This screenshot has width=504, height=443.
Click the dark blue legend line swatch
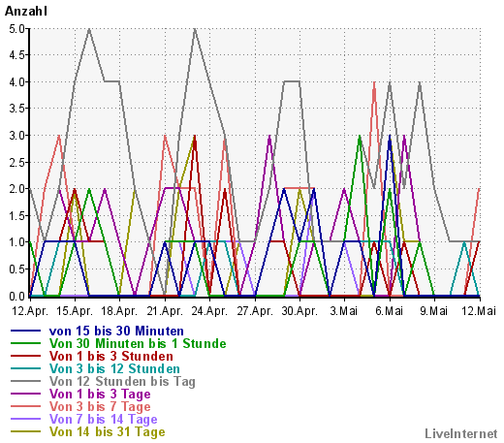click(25, 331)
